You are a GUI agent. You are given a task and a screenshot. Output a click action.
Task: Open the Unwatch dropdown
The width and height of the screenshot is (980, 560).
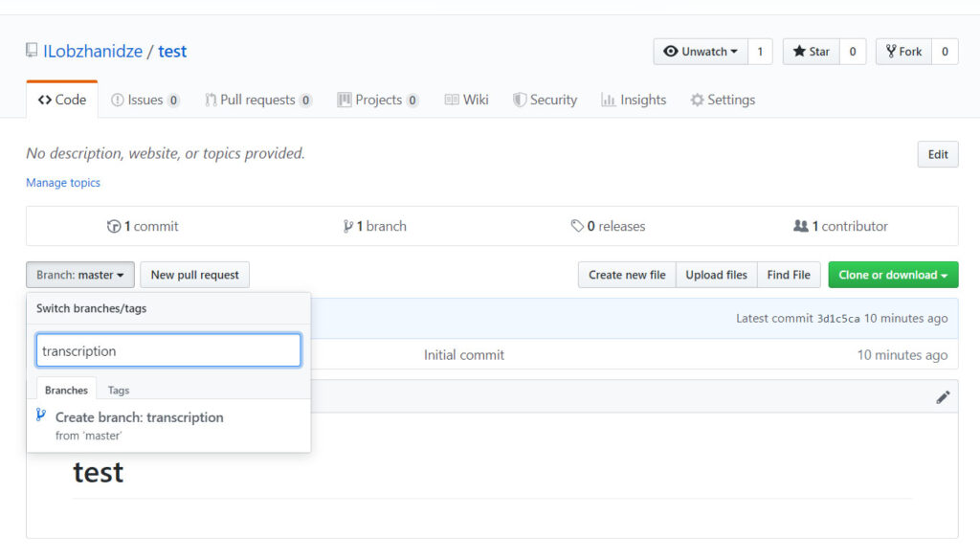tap(700, 52)
